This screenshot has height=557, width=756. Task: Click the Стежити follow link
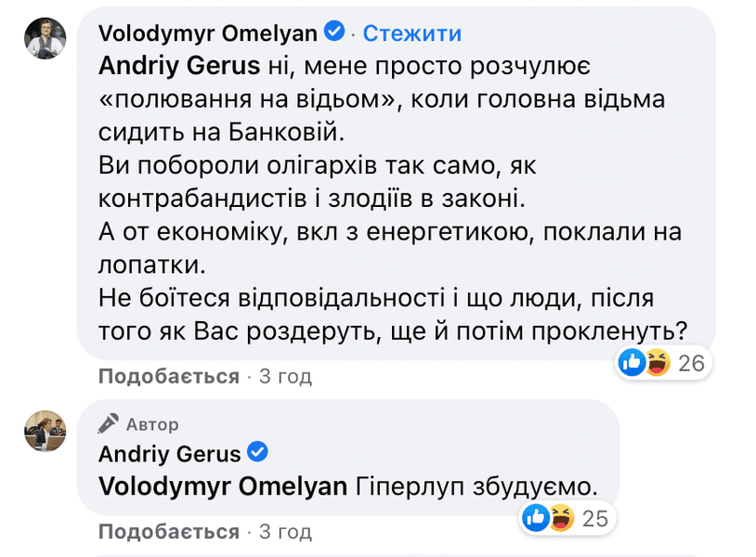tap(410, 32)
